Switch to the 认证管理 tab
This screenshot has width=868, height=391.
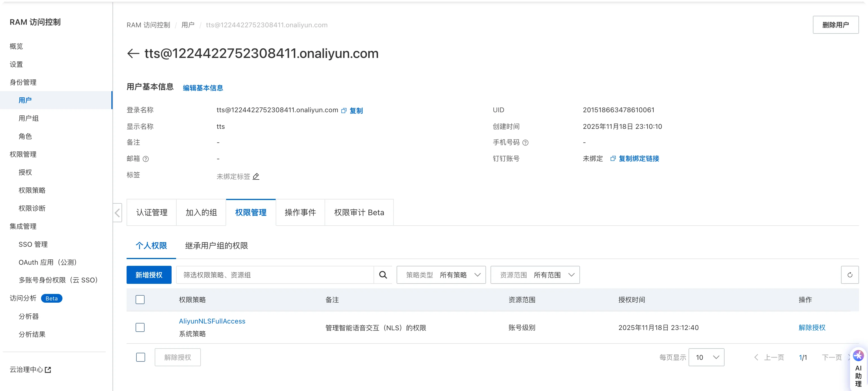pyautogui.click(x=152, y=212)
